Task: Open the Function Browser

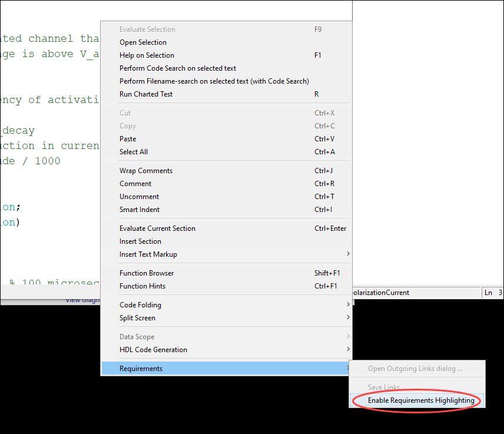Action: coord(147,273)
